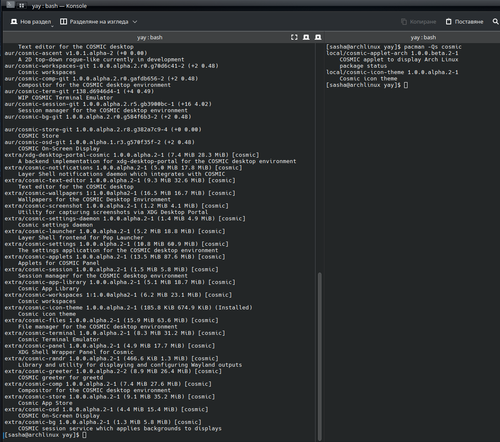The width and height of the screenshot is (500, 442).
Task: Click the 'extra/xdg-desktop-portal-cosmic' line
Action: pos(132,155)
